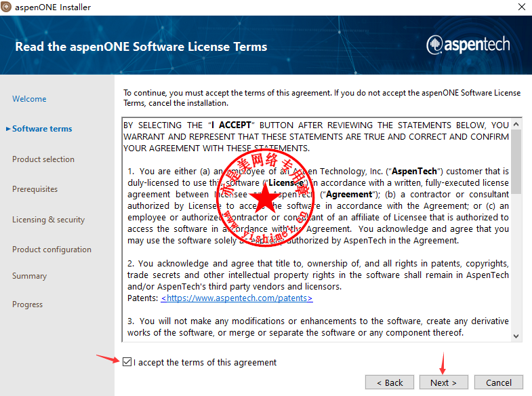Click the 'Read the aspenONE Software License Terms' heading
The image size is (532, 396).
(141, 47)
